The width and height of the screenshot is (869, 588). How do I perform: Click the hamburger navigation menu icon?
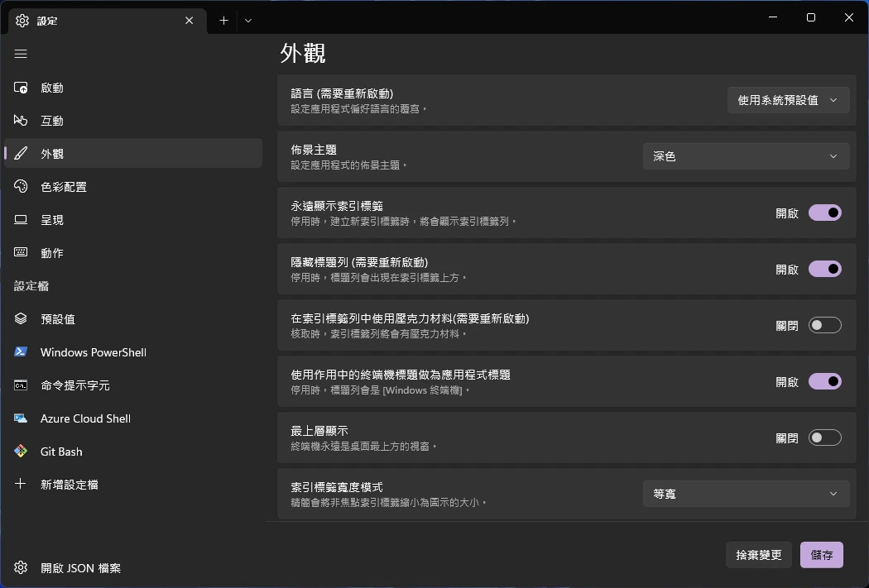21,54
